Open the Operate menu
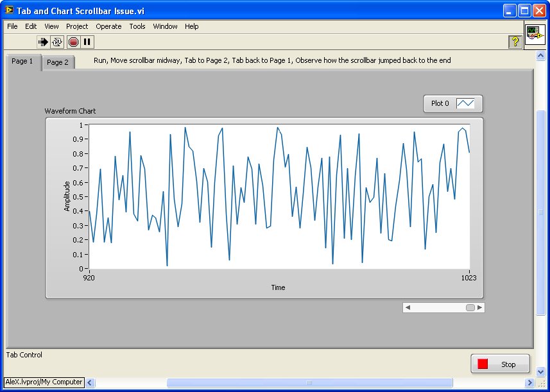 coord(108,26)
